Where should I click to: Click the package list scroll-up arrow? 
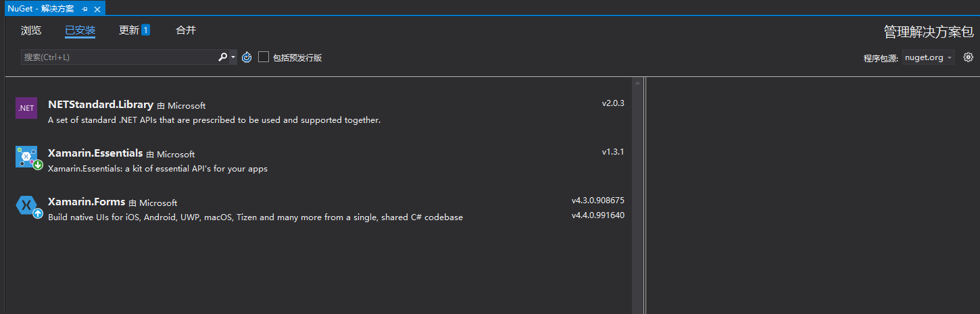coord(637,82)
